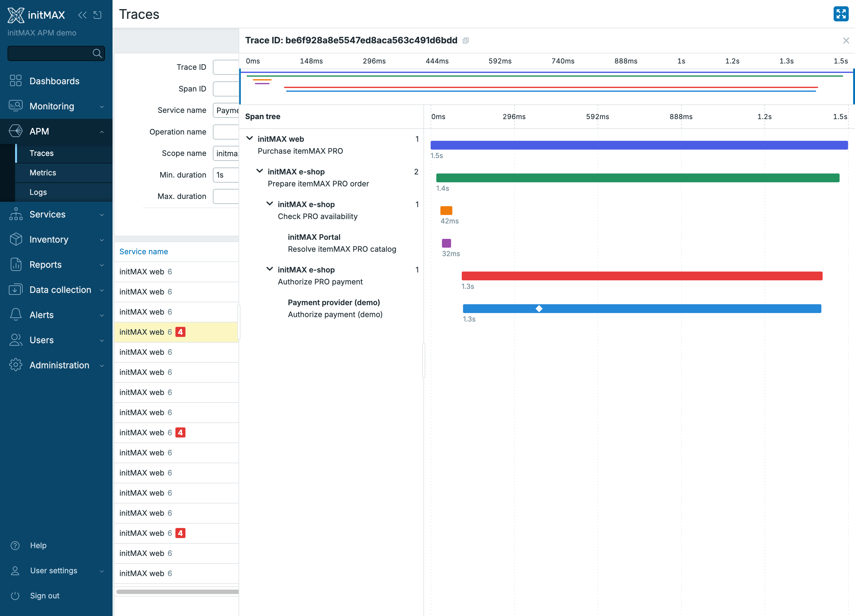Click the Users people icon
855x616 pixels.
tap(15, 340)
